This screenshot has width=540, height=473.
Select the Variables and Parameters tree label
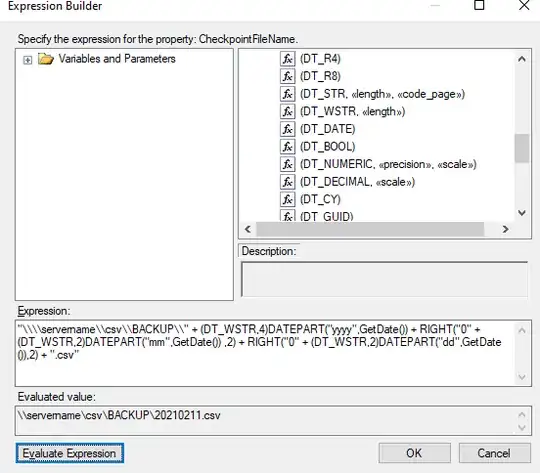tap(117, 59)
